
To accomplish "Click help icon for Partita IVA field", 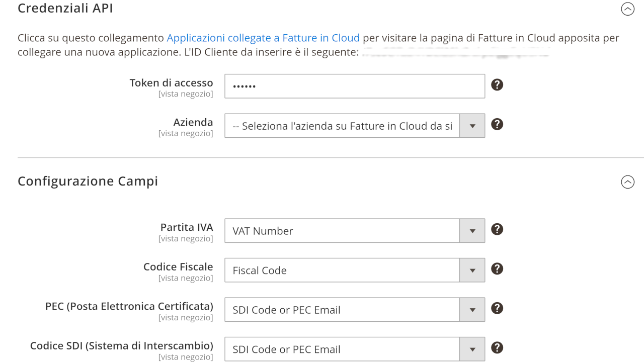I will pyautogui.click(x=497, y=229).
